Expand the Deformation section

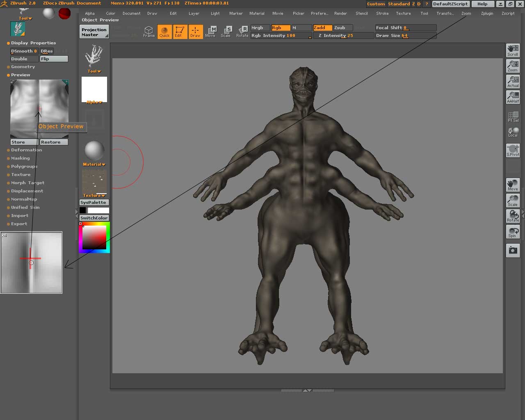[x=26, y=150]
